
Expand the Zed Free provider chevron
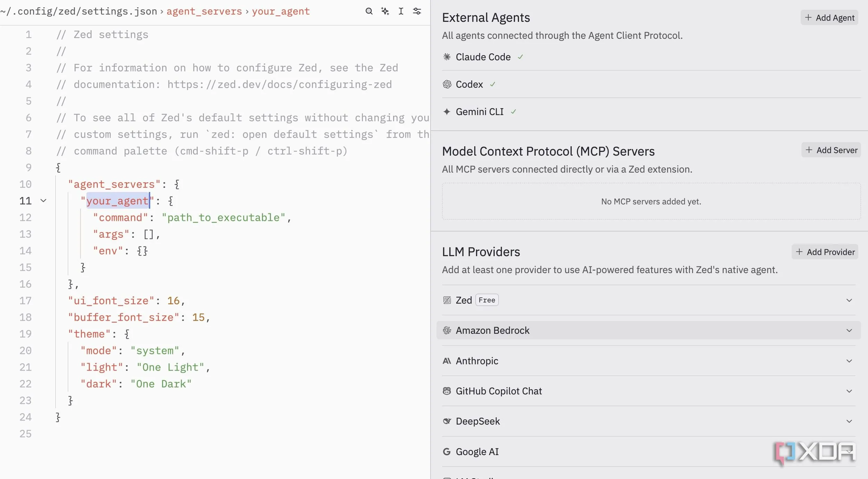coord(849,300)
